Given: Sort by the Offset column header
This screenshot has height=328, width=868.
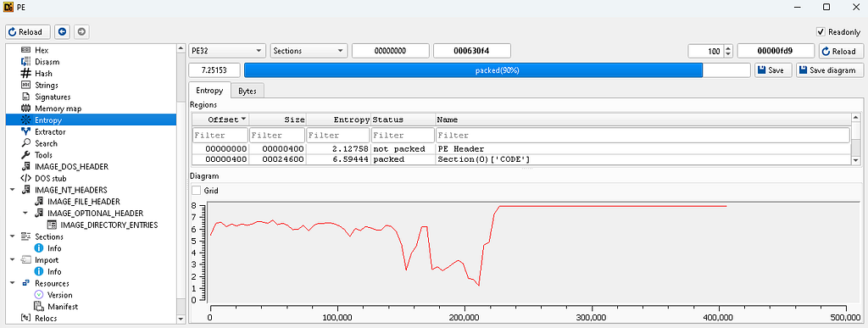Looking at the screenshot, I should (220, 120).
